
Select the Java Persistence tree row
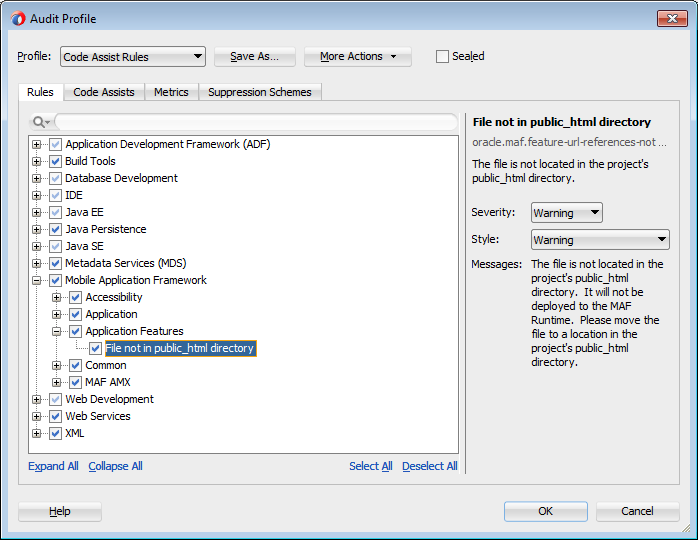[106, 229]
